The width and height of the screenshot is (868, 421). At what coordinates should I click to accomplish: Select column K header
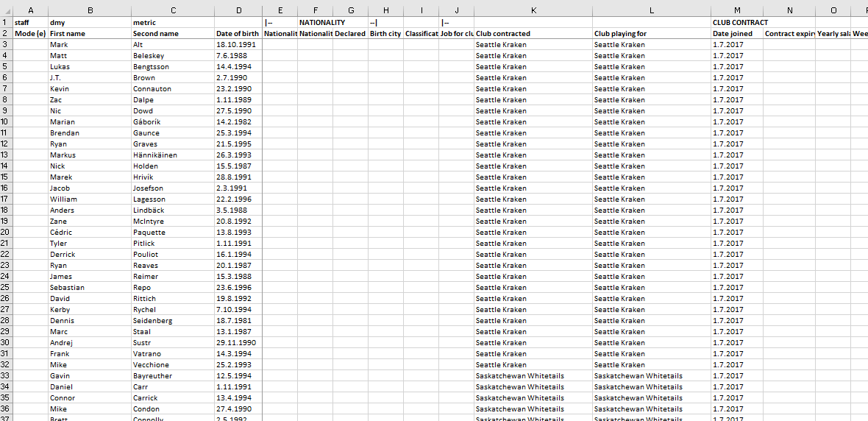[533, 10]
